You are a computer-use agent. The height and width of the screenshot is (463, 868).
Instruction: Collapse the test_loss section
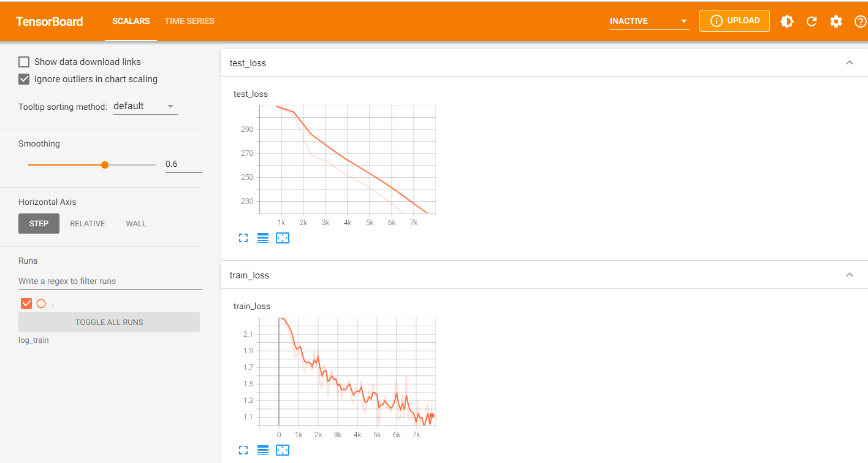point(849,63)
